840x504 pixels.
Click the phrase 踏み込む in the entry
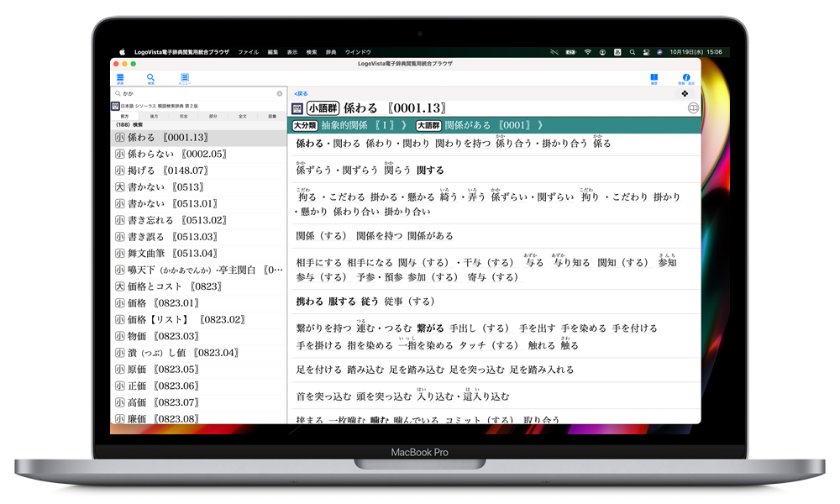coord(365,370)
